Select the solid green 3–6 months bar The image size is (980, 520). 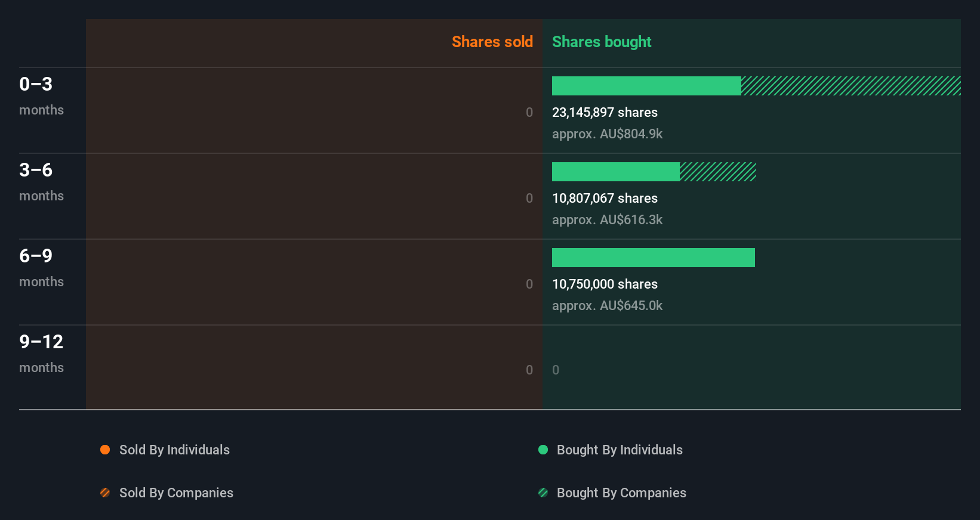click(x=615, y=172)
